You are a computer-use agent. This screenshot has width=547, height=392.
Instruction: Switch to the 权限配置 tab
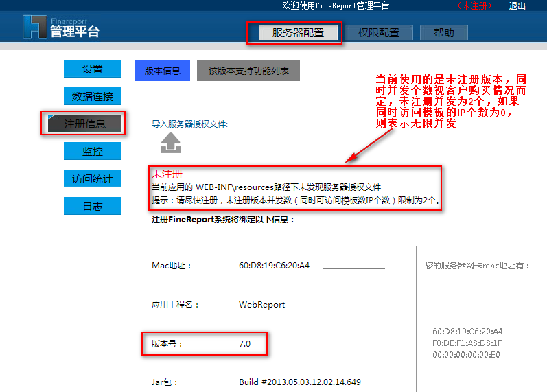pyautogui.click(x=379, y=33)
